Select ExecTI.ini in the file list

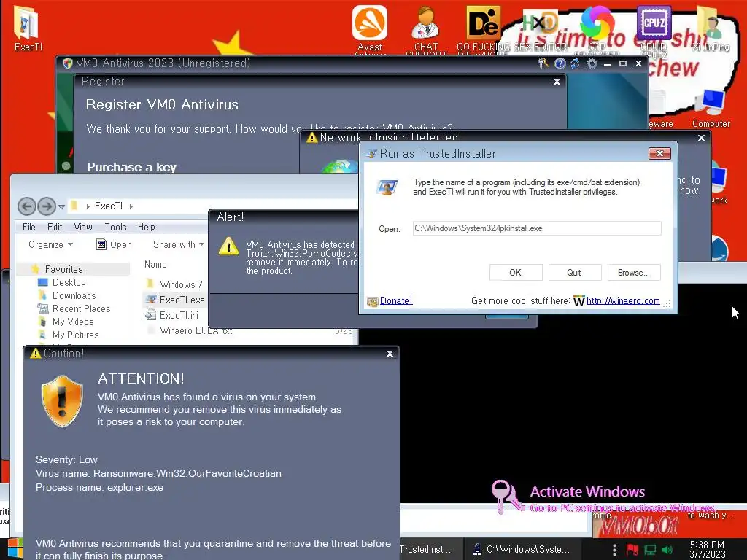click(x=172, y=315)
